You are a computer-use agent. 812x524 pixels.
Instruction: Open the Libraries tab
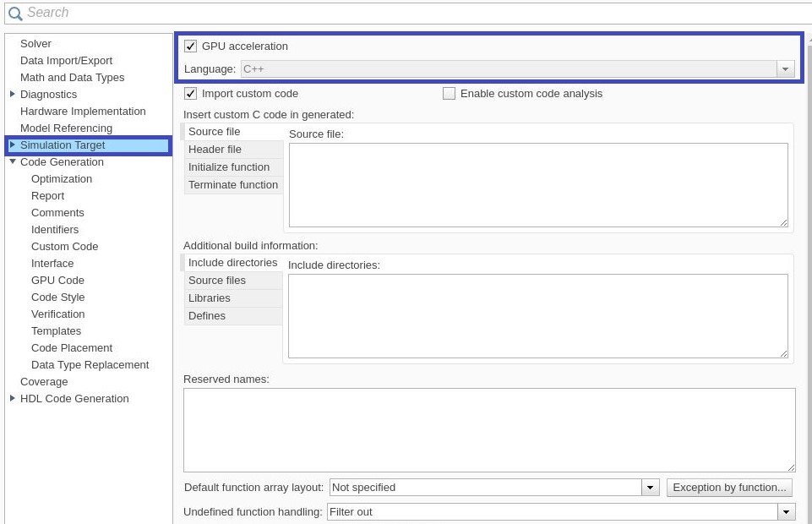click(x=210, y=298)
